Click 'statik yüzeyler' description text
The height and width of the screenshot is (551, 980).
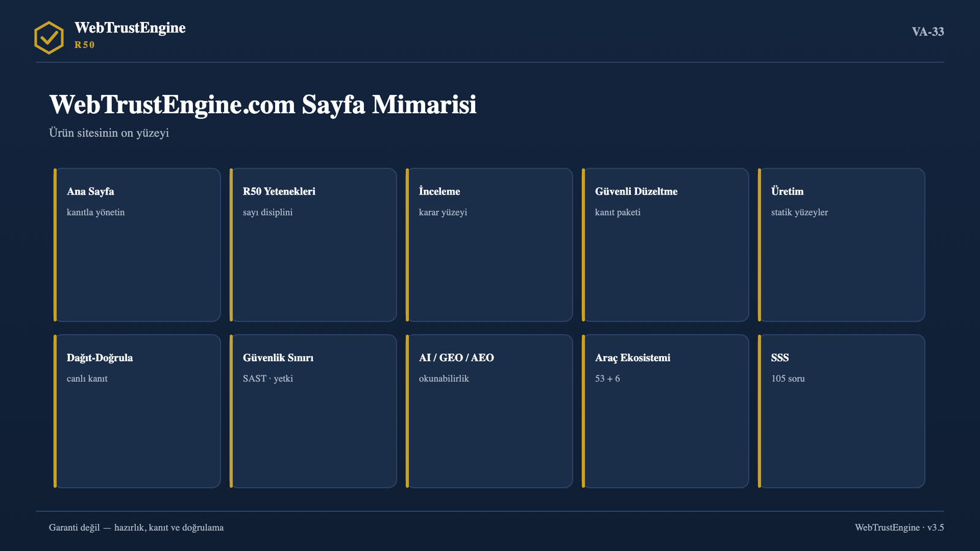pyautogui.click(x=799, y=212)
